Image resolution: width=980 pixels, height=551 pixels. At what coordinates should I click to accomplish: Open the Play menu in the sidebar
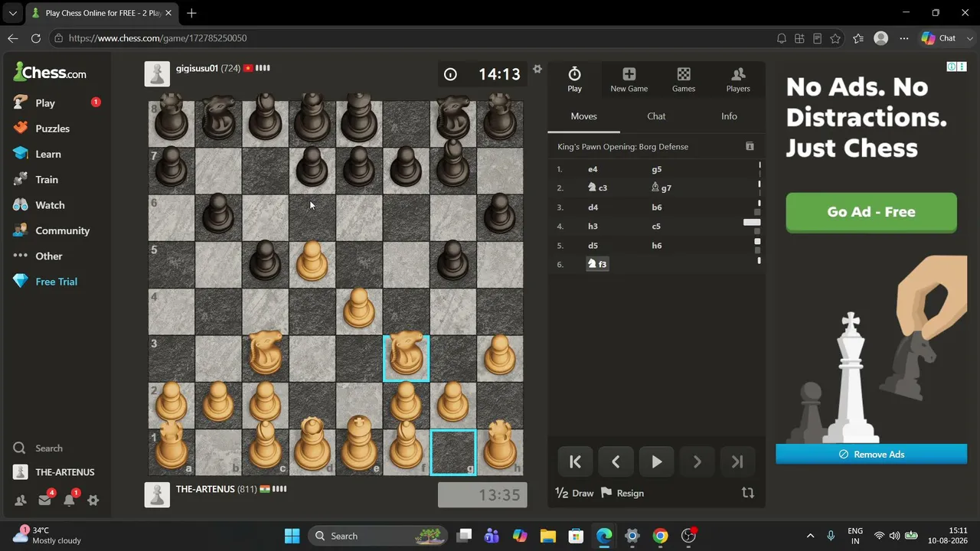coord(45,103)
